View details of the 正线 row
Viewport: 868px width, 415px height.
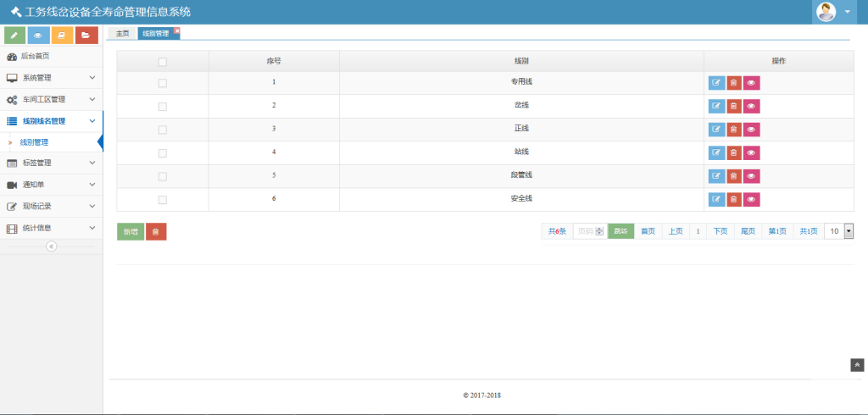point(752,130)
